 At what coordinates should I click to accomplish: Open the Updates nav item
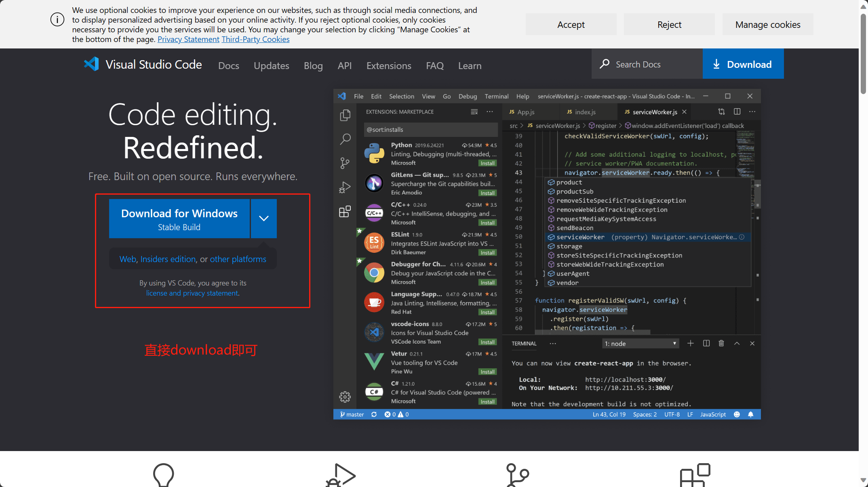point(272,65)
